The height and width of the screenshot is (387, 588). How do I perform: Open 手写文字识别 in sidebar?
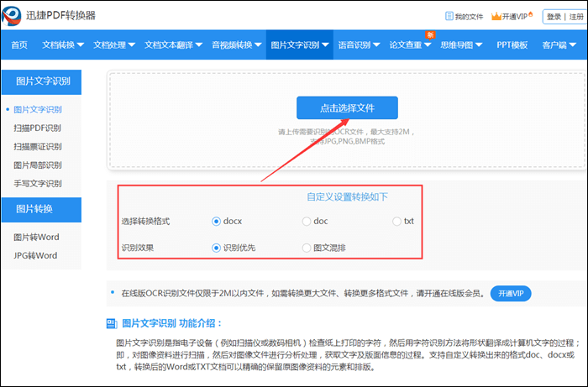point(38,184)
